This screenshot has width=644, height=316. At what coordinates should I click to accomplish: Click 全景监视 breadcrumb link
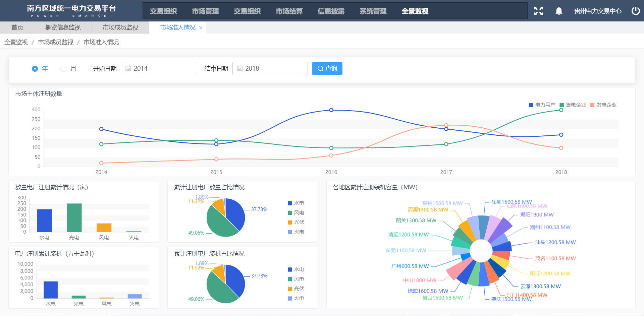click(x=16, y=42)
